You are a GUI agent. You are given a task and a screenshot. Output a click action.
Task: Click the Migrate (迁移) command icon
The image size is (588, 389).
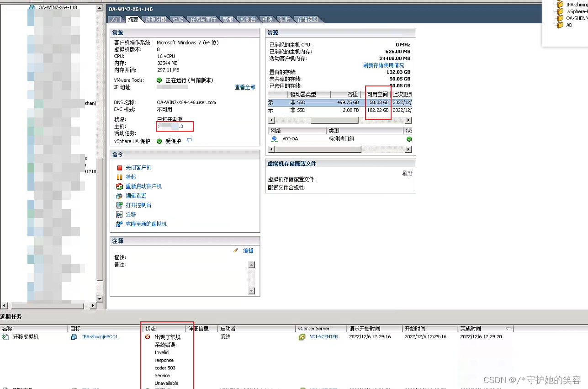(x=120, y=214)
